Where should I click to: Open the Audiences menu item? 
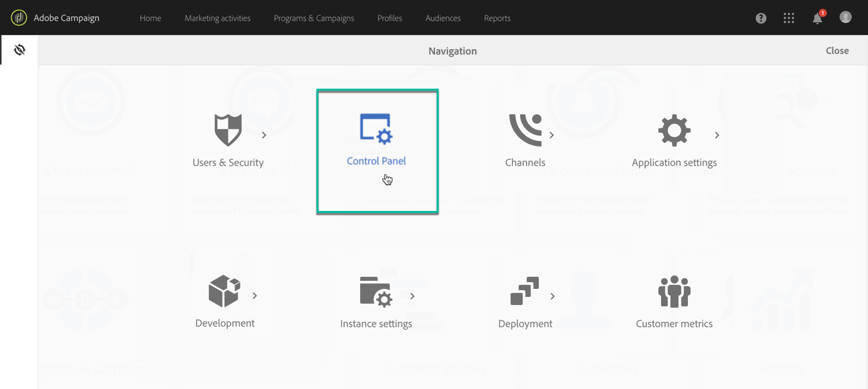coord(443,18)
